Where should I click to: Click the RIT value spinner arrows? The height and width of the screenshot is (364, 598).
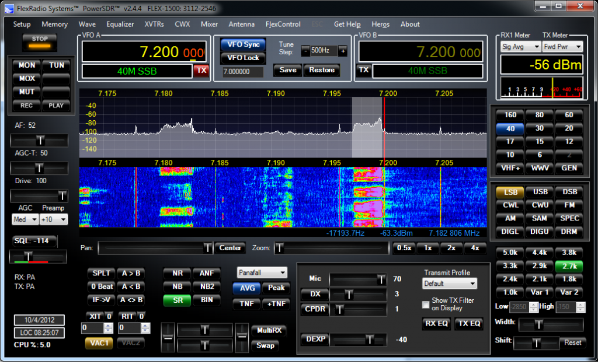[x=145, y=328]
